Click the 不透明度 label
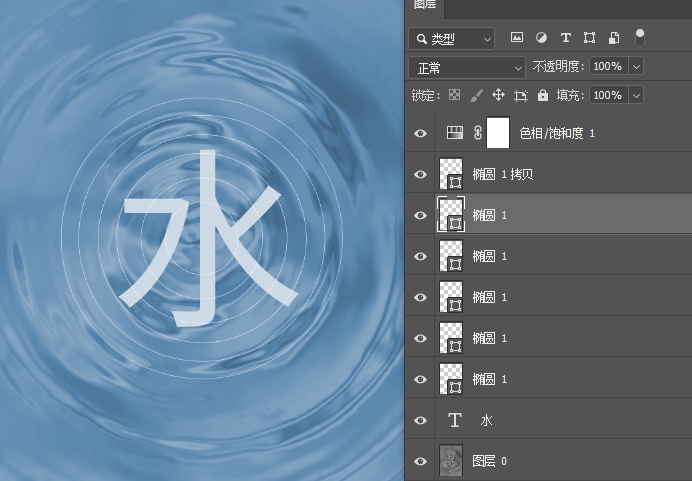The height and width of the screenshot is (481, 692). coord(558,67)
